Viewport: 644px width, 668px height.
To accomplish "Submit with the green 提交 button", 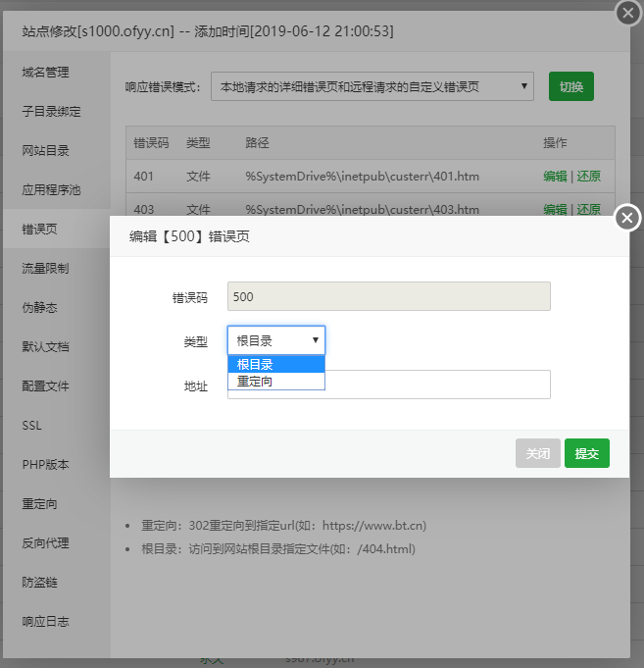I will pos(587,453).
